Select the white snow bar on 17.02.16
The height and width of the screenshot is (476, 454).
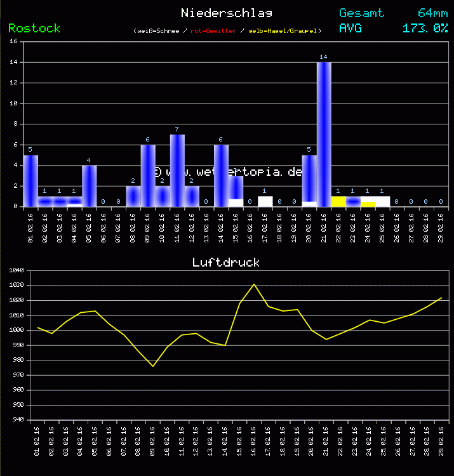265,201
